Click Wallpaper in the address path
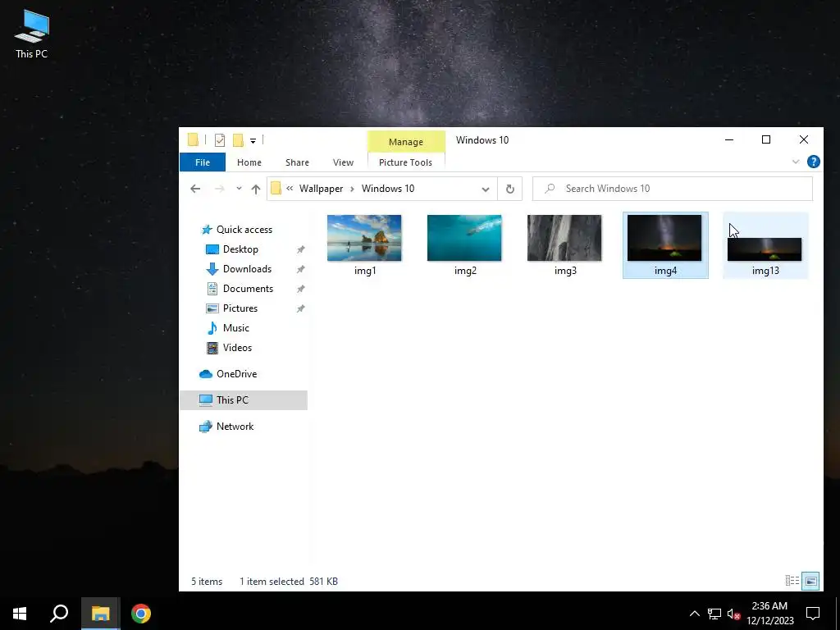The image size is (840, 630). click(321, 189)
